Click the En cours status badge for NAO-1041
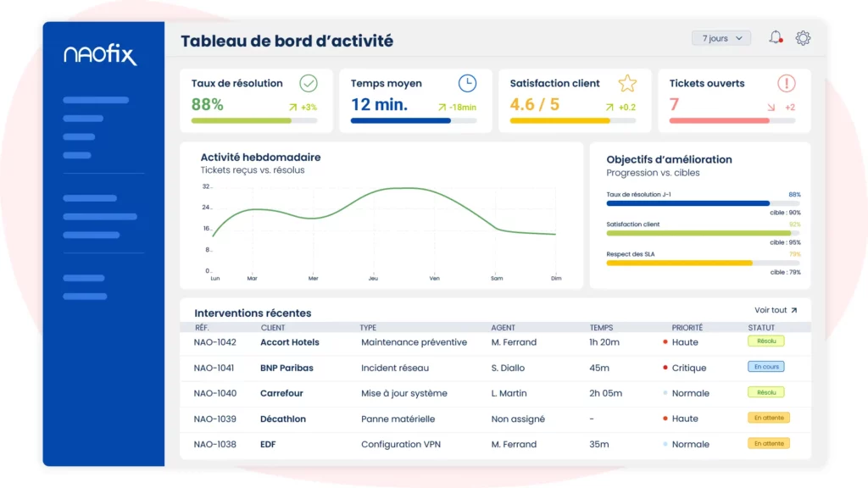 click(x=766, y=367)
